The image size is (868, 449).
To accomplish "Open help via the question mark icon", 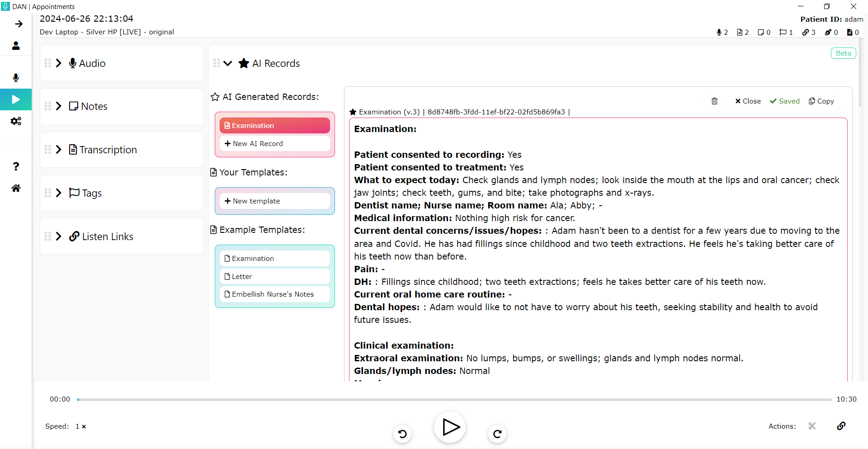I will click(16, 166).
